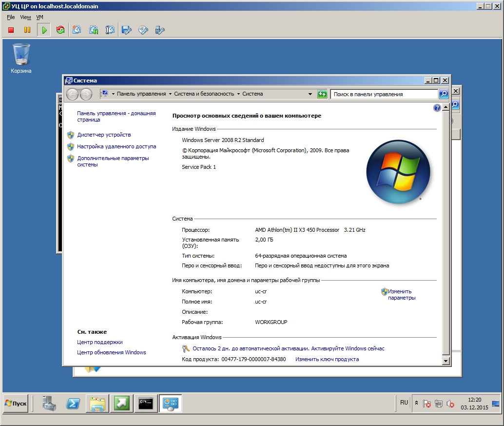Take a snapshot of the VM

coord(77,30)
